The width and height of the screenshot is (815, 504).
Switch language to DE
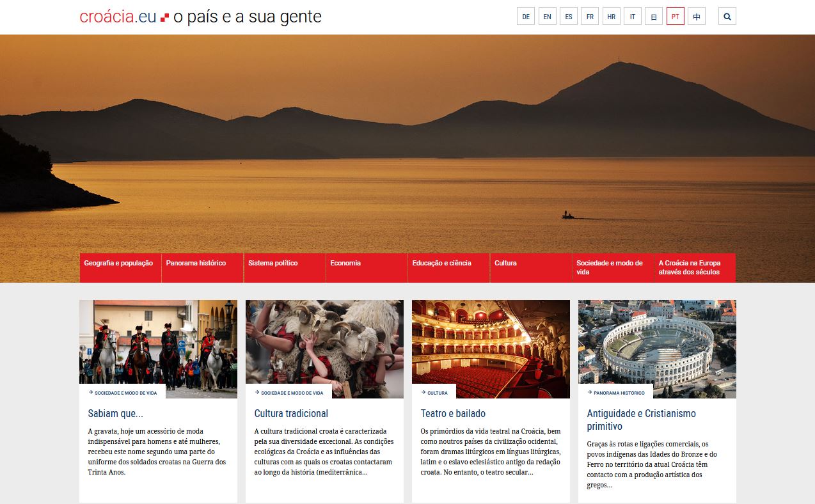(x=526, y=17)
